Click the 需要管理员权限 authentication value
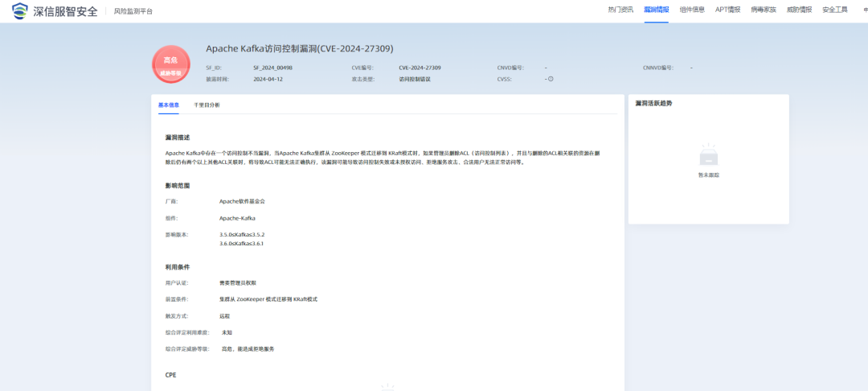This screenshot has height=391, width=868. coord(238,283)
